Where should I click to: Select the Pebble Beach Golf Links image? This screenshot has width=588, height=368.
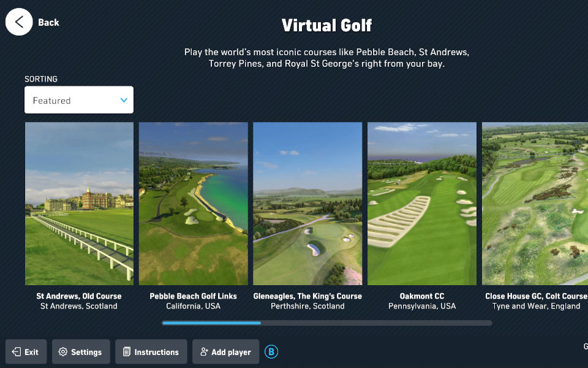click(x=193, y=204)
